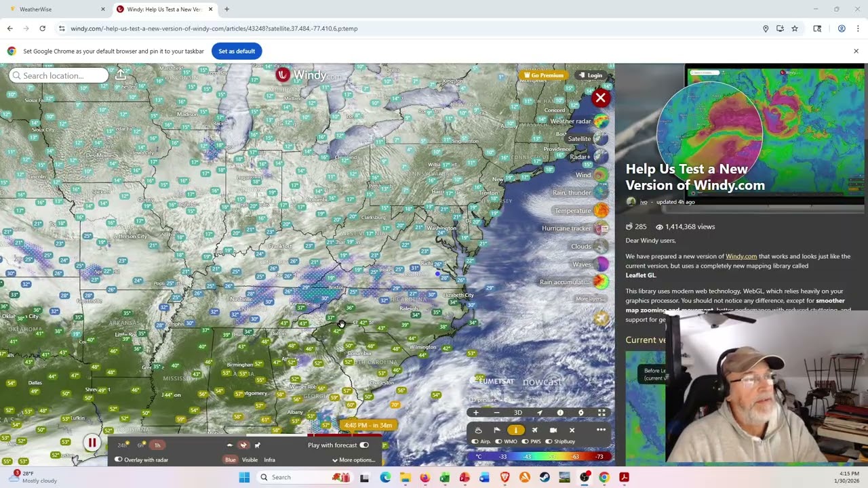Switch map to 3D view
The height and width of the screenshot is (488, 868).
[x=518, y=413]
